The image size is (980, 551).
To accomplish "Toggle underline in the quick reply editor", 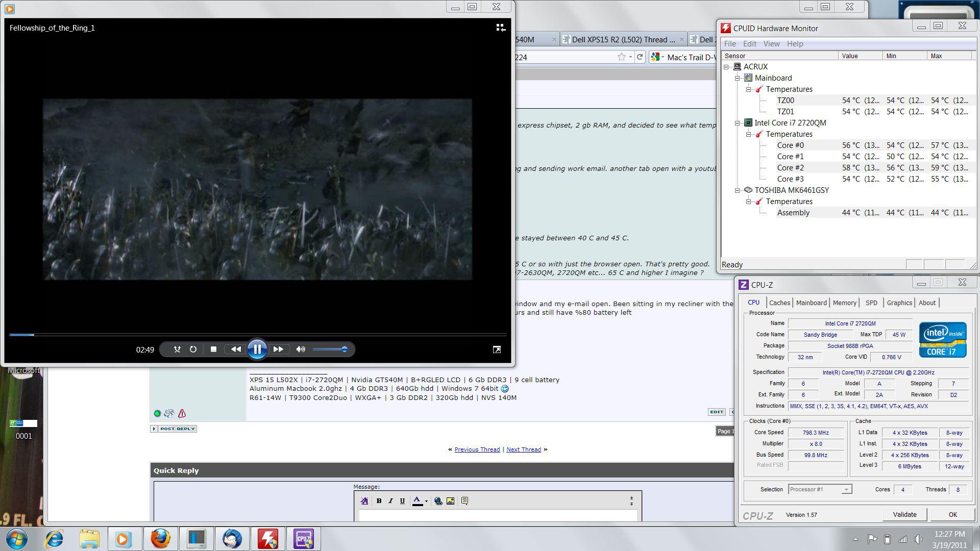I will [402, 501].
